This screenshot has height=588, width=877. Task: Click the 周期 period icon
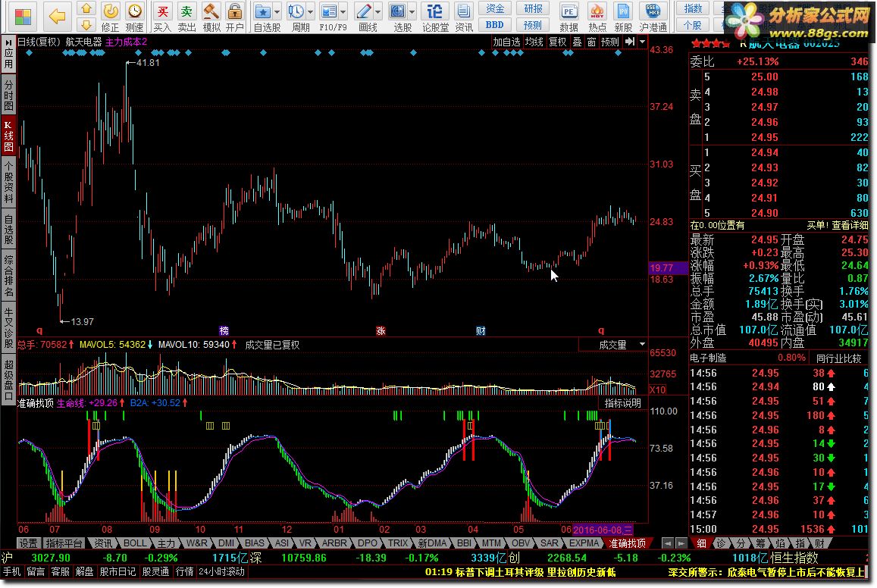296,17
